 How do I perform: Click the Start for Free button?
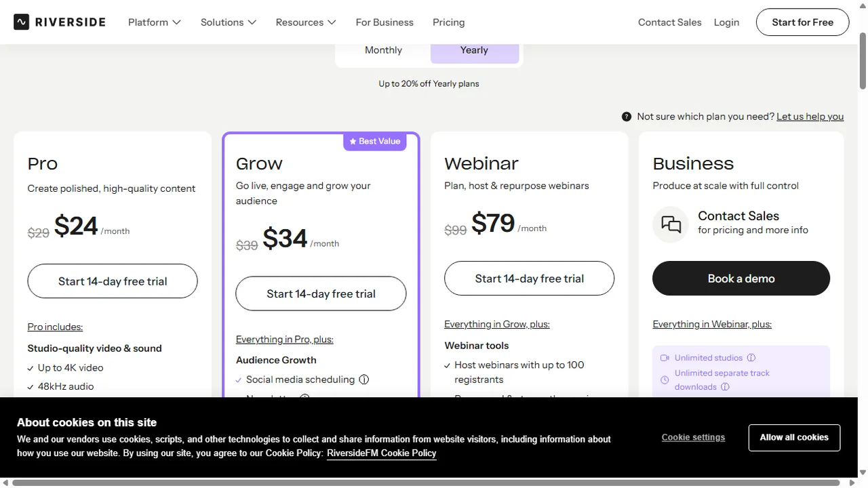click(x=803, y=22)
